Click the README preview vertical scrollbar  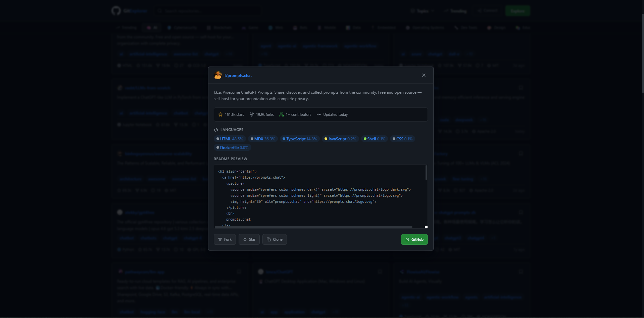[x=426, y=173]
